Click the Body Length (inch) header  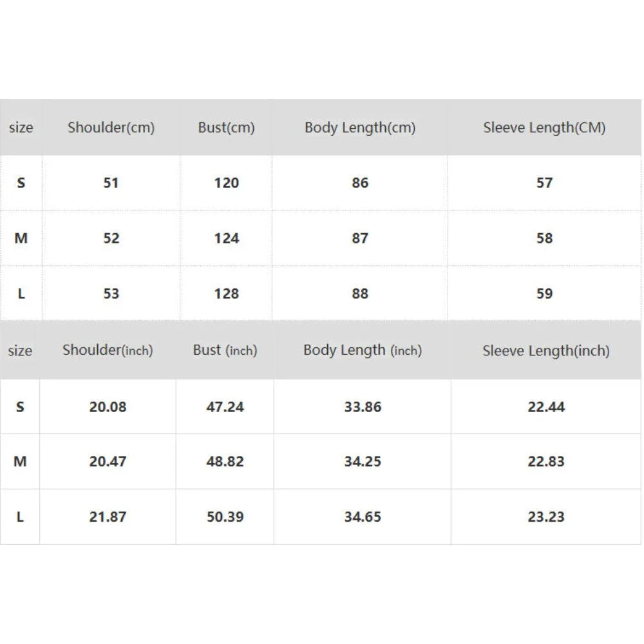(x=363, y=350)
